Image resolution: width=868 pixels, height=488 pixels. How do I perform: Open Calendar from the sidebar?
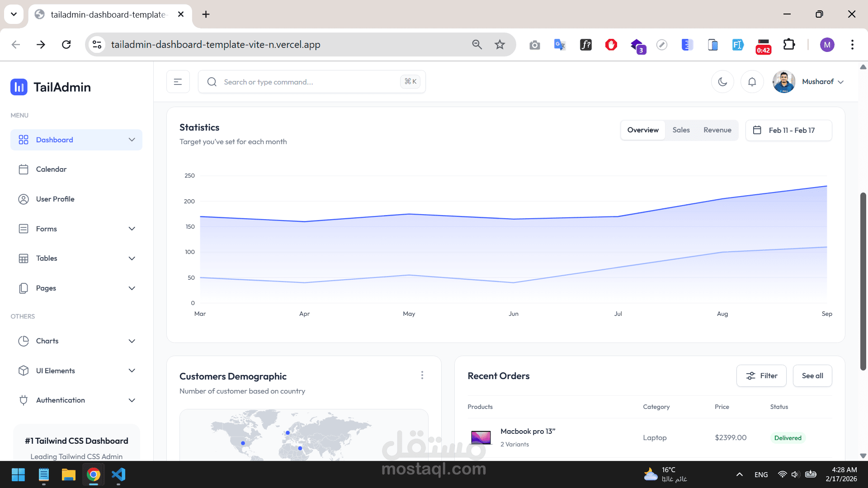point(51,169)
